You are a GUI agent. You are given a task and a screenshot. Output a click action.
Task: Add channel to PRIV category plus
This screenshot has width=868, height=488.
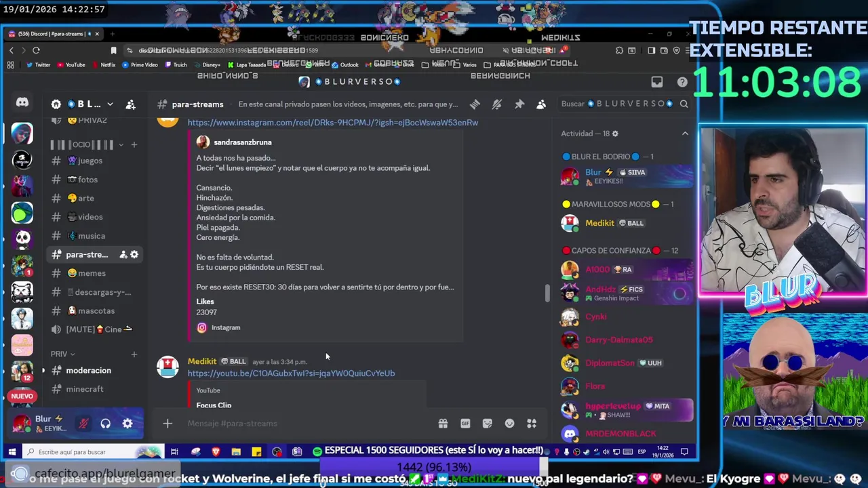point(134,354)
